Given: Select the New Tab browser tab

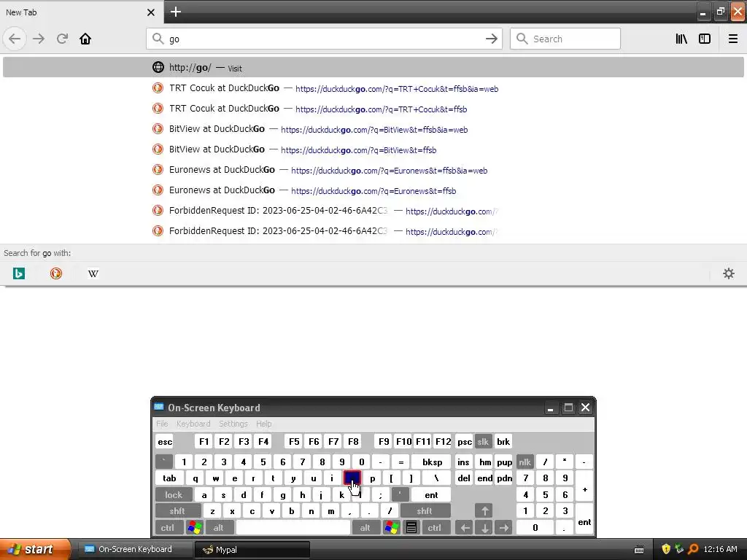Looking at the screenshot, I should click(81, 12).
